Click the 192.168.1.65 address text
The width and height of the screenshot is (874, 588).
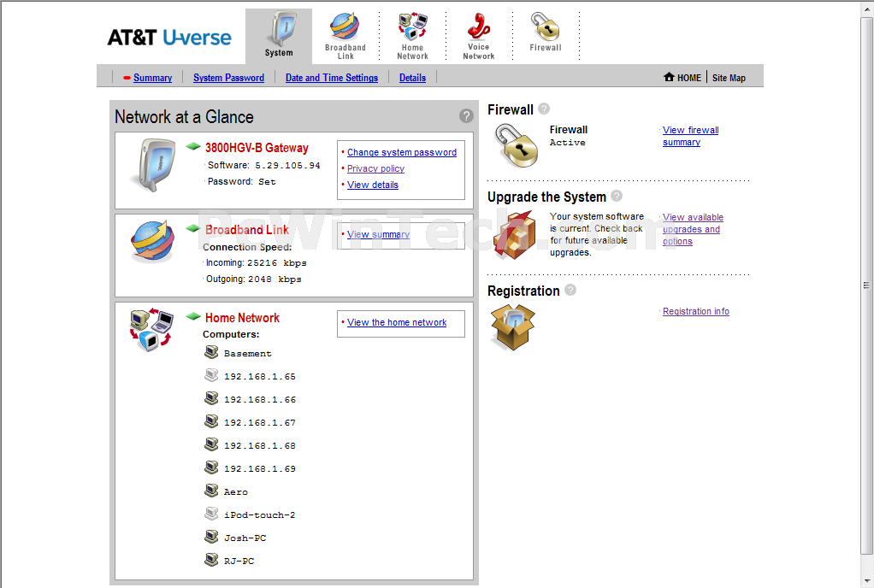click(x=260, y=376)
